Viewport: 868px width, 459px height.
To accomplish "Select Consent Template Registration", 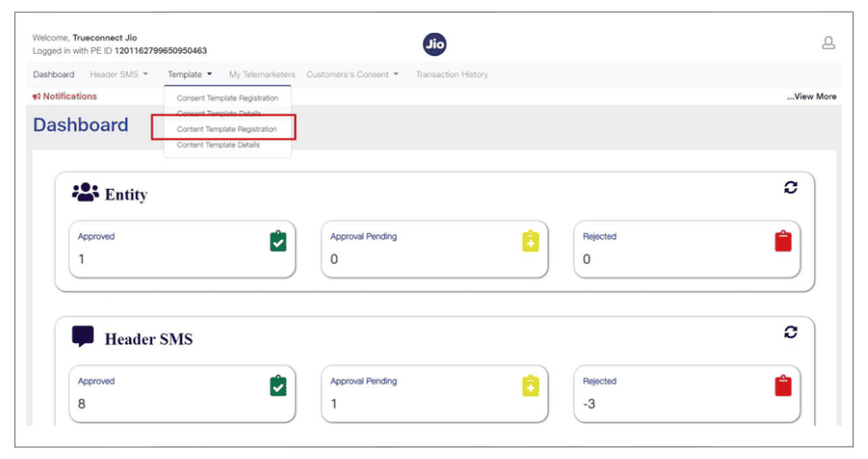I will tap(228, 98).
